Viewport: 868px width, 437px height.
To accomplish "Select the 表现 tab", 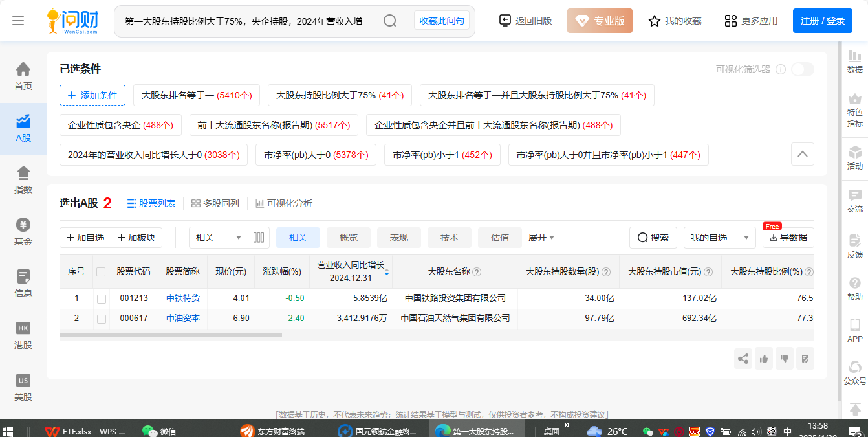I will tap(399, 238).
